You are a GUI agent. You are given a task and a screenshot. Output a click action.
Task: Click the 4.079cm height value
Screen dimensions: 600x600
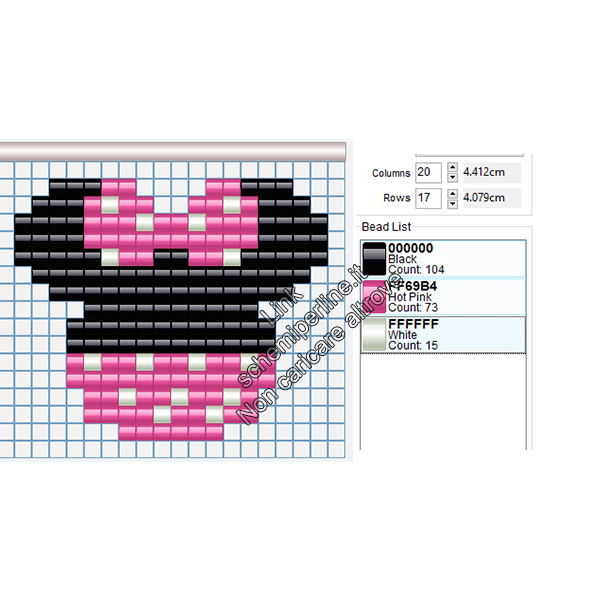coord(484,198)
